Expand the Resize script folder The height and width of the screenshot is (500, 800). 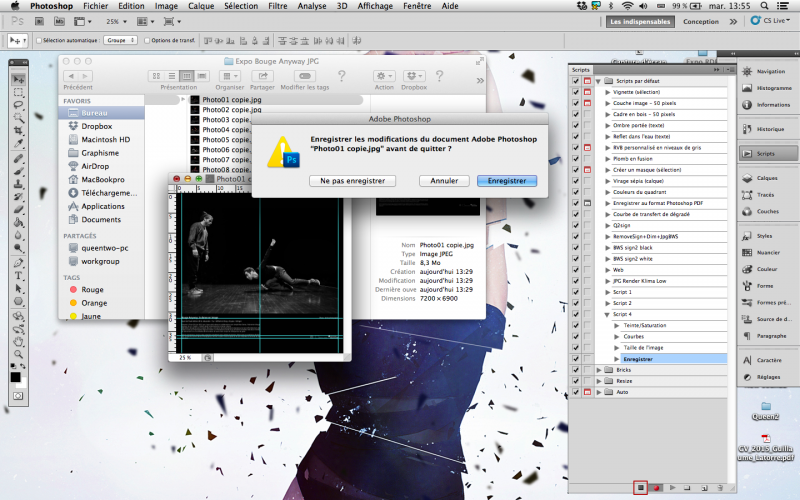599,381
